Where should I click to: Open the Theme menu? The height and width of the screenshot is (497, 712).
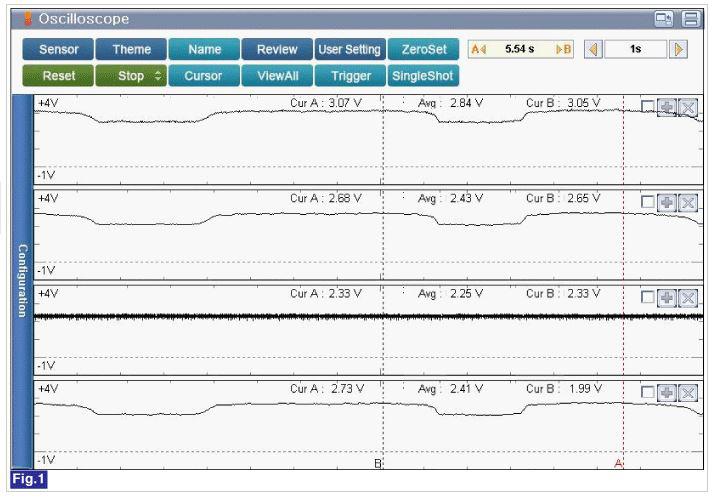click(x=131, y=49)
